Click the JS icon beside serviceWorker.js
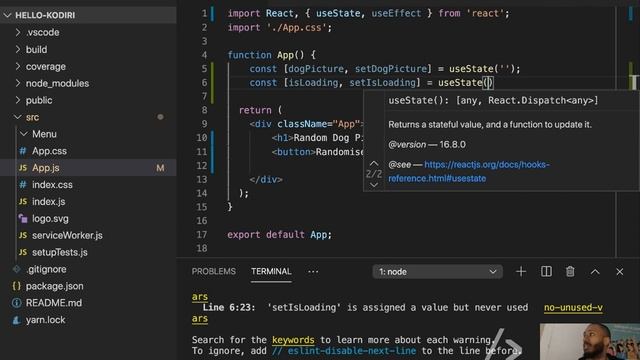This screenshot has height=360, width=640. click(x=23, y=236)
